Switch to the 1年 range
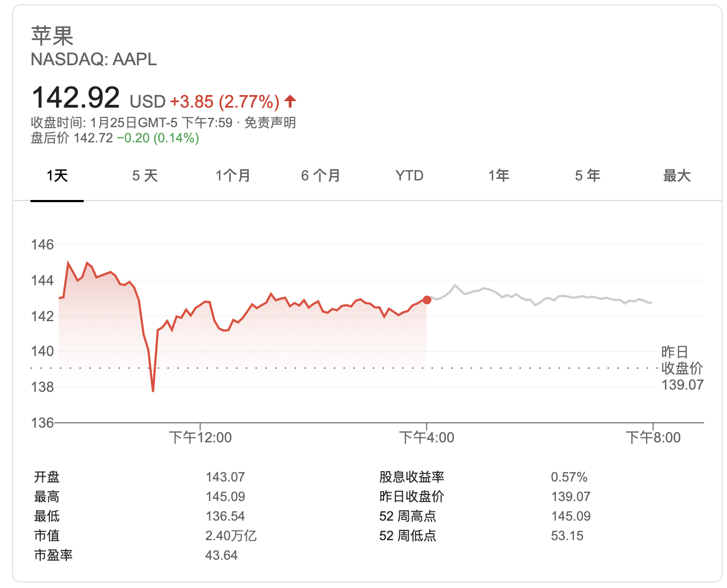727x588 pixels. click(498, 176)
